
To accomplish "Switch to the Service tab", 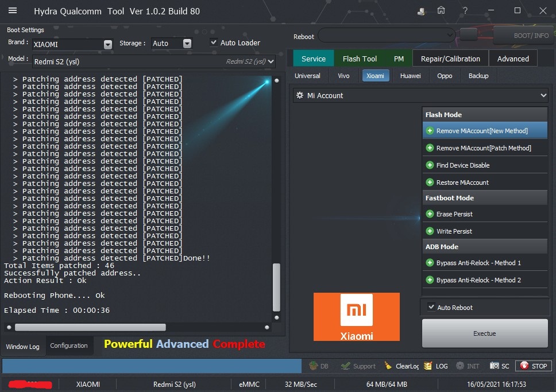I will (314, 59).
